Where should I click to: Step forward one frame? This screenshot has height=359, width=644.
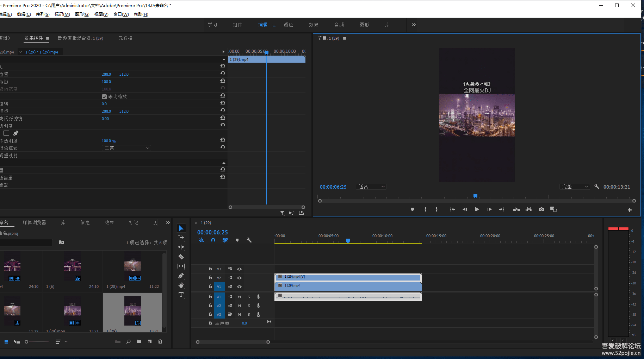pyautogui.click(x=489, y=209)
